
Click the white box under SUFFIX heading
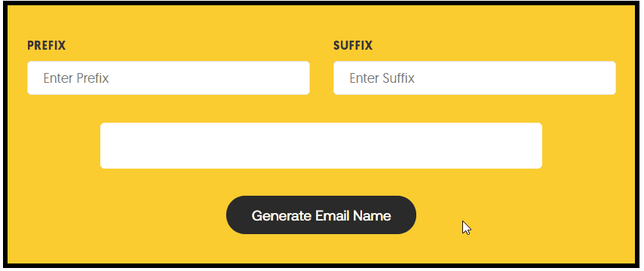click(x=474, y=78)
